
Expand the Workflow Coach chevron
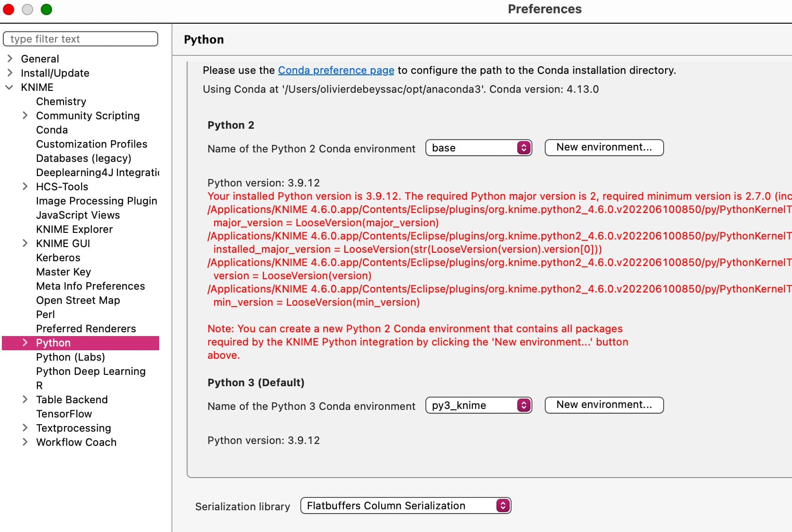point(25,442)
